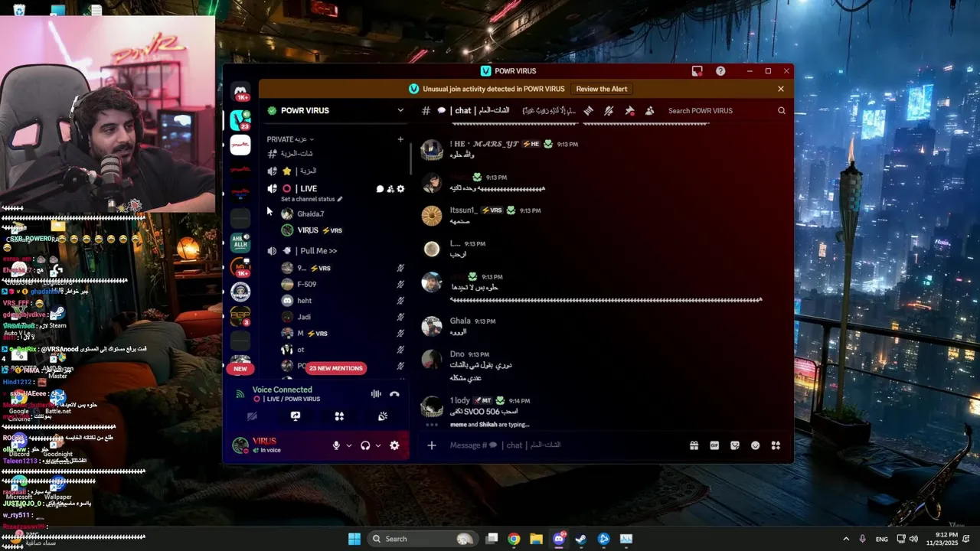980x551 pixels.
Task: Click the 1 lody username in chat
Action: [459, 400]
